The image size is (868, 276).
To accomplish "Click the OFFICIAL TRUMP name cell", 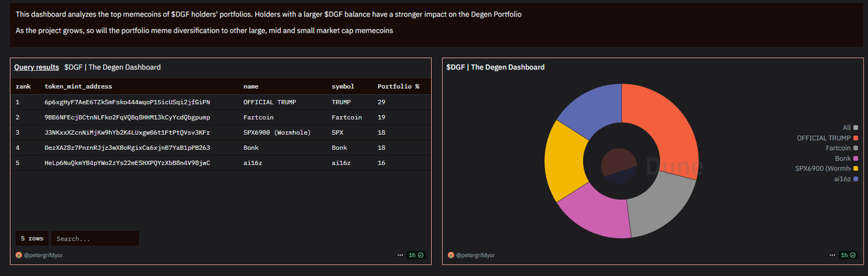I will [270, 102].
